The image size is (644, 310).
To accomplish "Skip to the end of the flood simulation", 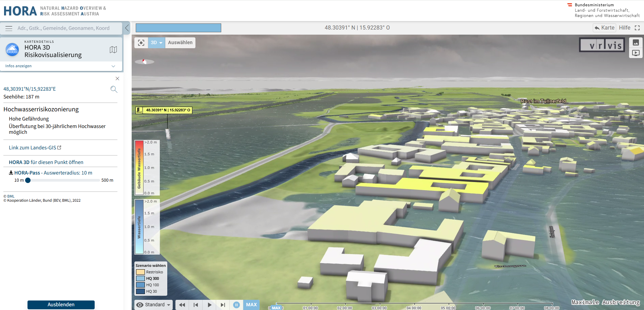I will click(223, 305).
